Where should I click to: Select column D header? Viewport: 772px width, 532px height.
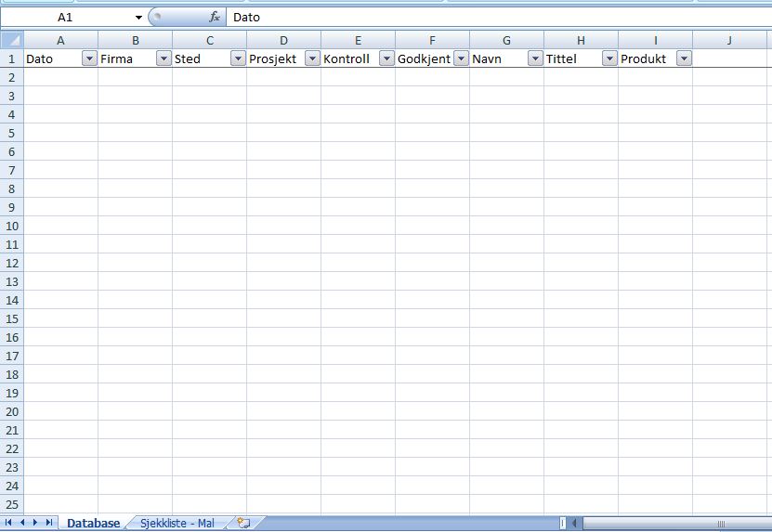[283, 40]
